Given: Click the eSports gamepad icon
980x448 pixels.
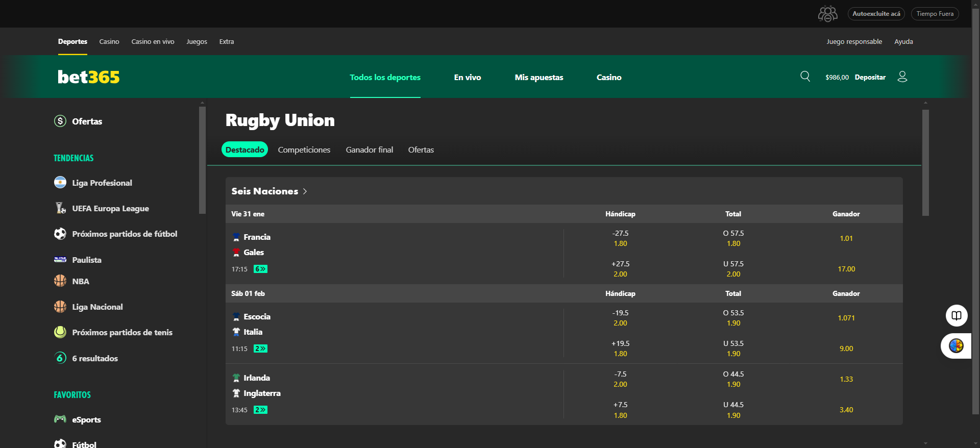Looking at the screenshot, I should pos(60,419).
